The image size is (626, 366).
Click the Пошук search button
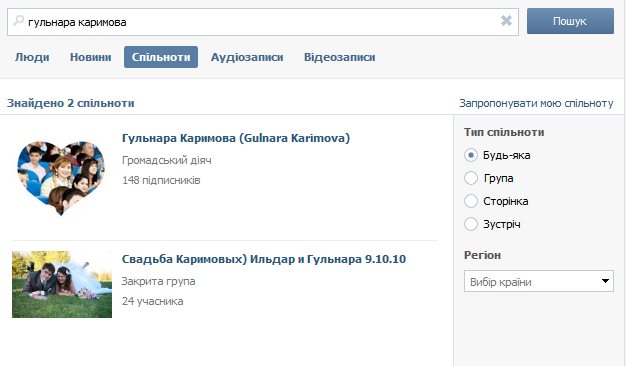tap(570, 21)
